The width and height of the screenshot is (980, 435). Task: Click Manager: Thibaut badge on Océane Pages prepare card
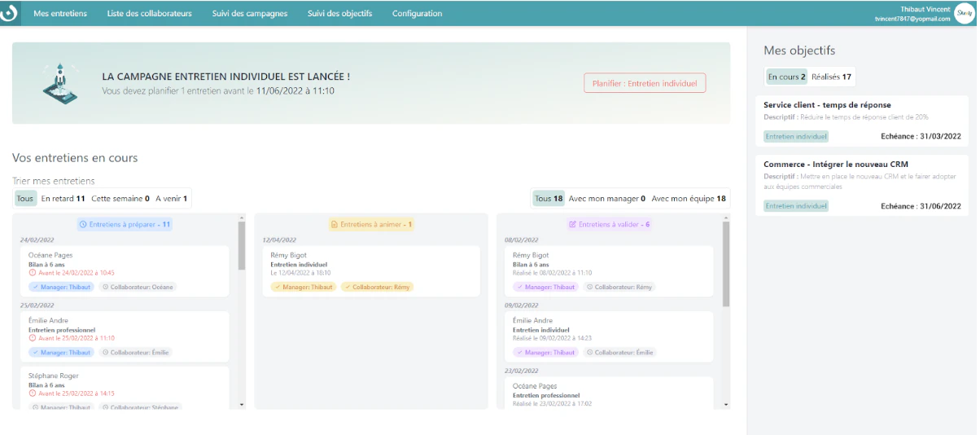(x=61, y=287)
